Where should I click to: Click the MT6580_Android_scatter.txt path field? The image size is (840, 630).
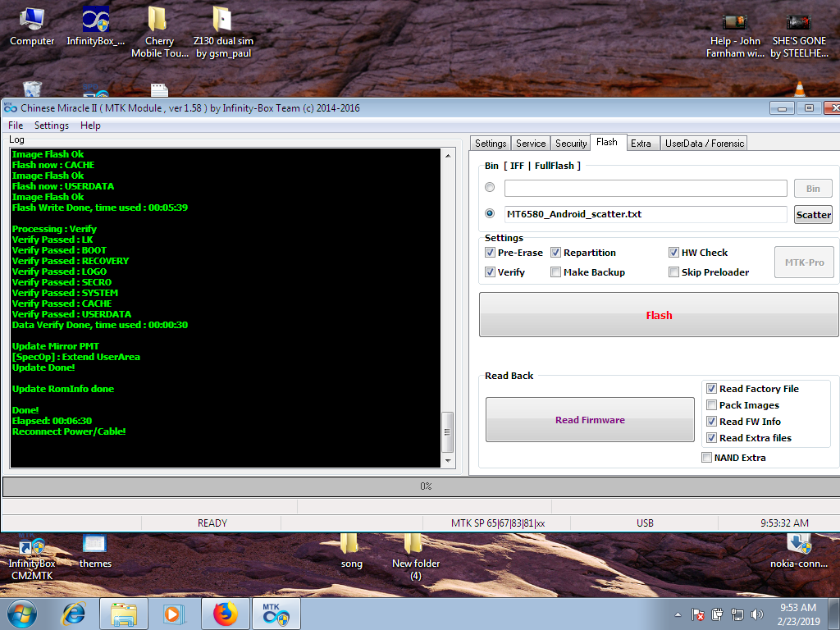(x=646, y=214)
